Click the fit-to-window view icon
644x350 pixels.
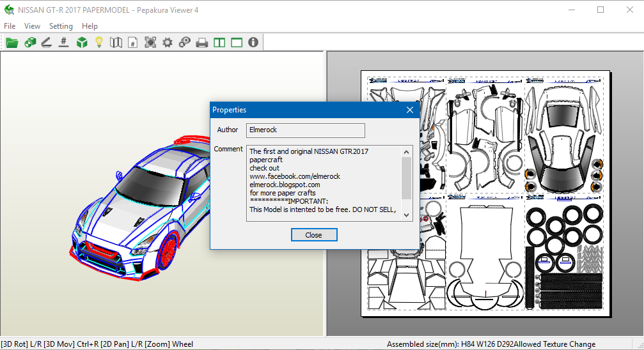coord(150,42)
